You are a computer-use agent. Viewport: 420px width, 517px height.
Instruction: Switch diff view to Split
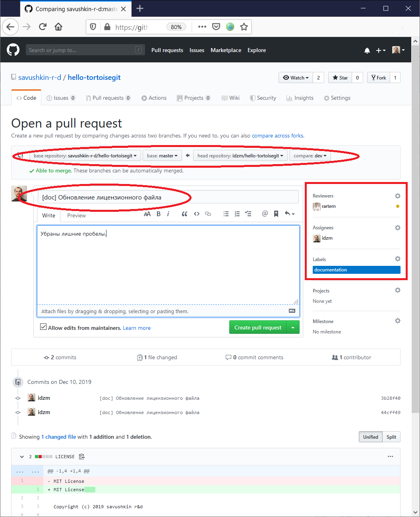(x=391, y=437)
